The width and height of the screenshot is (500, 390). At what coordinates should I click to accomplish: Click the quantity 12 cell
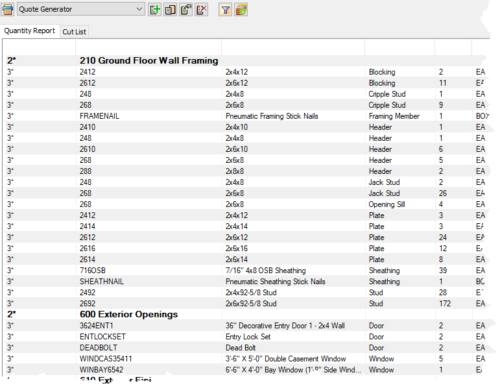point(443,248)
